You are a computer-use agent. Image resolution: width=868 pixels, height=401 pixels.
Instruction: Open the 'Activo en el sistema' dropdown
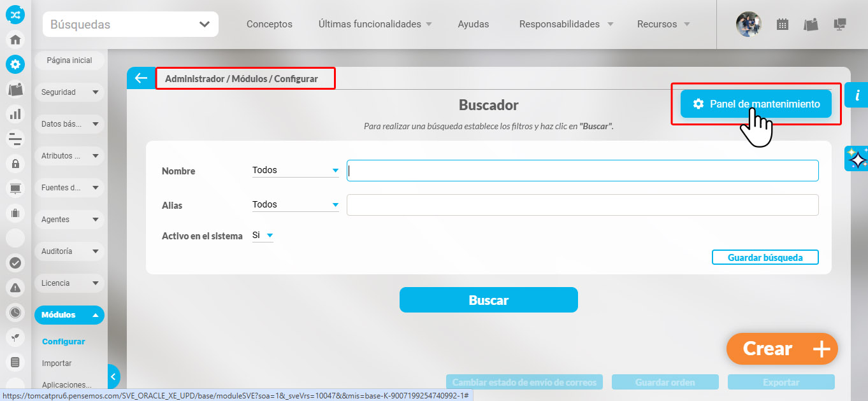[x=263, y=236]
